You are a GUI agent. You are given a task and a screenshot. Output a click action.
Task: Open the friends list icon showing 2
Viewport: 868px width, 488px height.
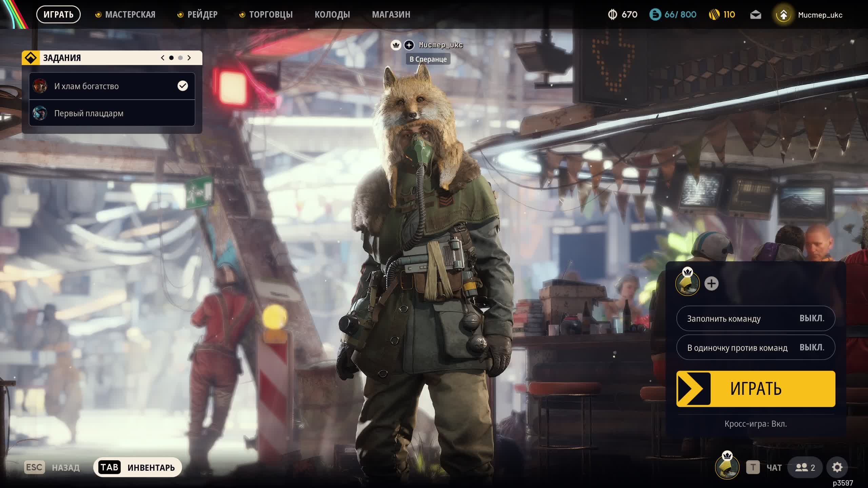tap(805, 467)
